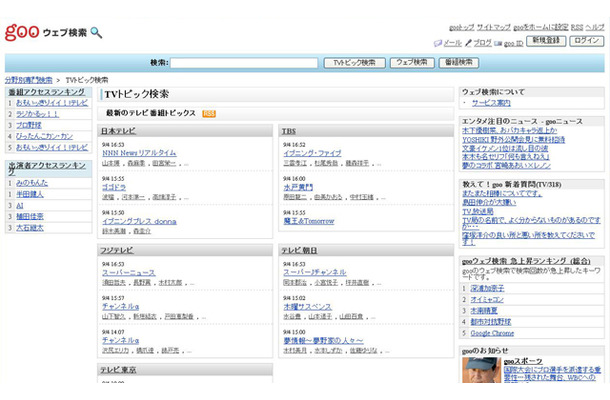
Task: Open news link 文豪イケメン1位は流し目の彼
Action: pyautogui.click(x=505, y=148)
